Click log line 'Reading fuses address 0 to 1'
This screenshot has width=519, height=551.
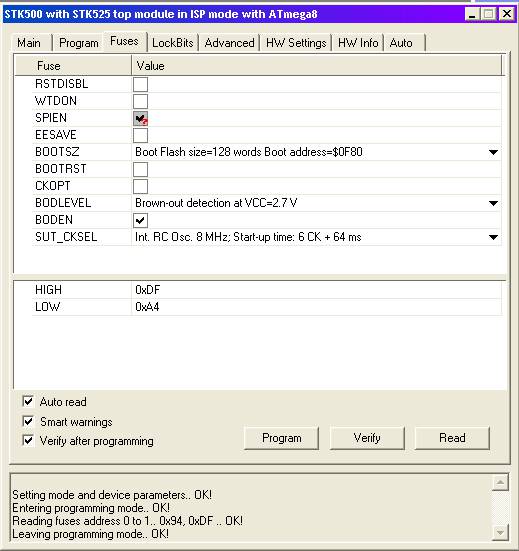127,521
